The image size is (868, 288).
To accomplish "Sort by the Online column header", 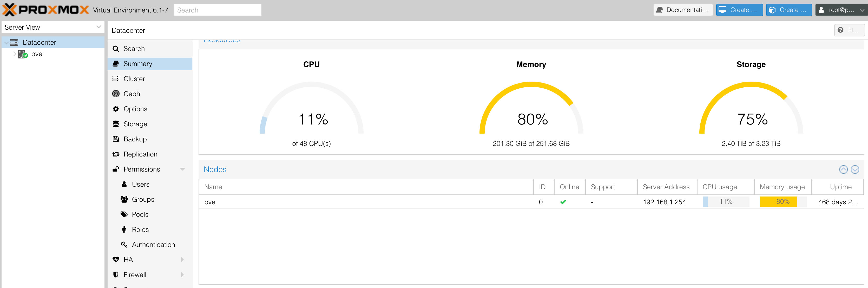I will coord(570,187).
